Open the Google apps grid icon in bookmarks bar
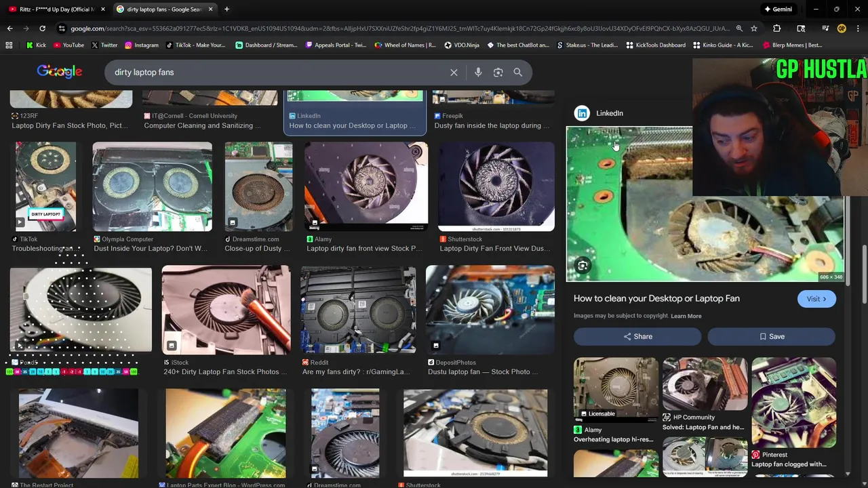This screenshot has width=868, height=488. pyautogui.click(x=9, y=45)
